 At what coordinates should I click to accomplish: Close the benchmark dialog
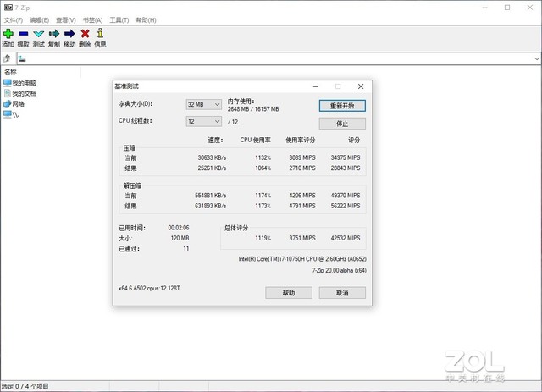click(361, 86)
